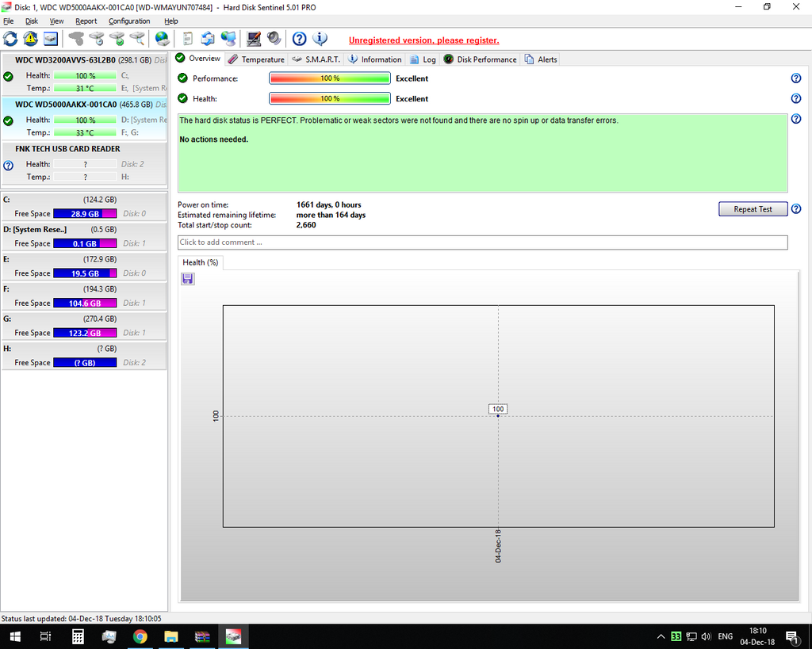Select the Health (%) graph tab
The height and width of the screenshot is (649, 812).
coord(201,262)
